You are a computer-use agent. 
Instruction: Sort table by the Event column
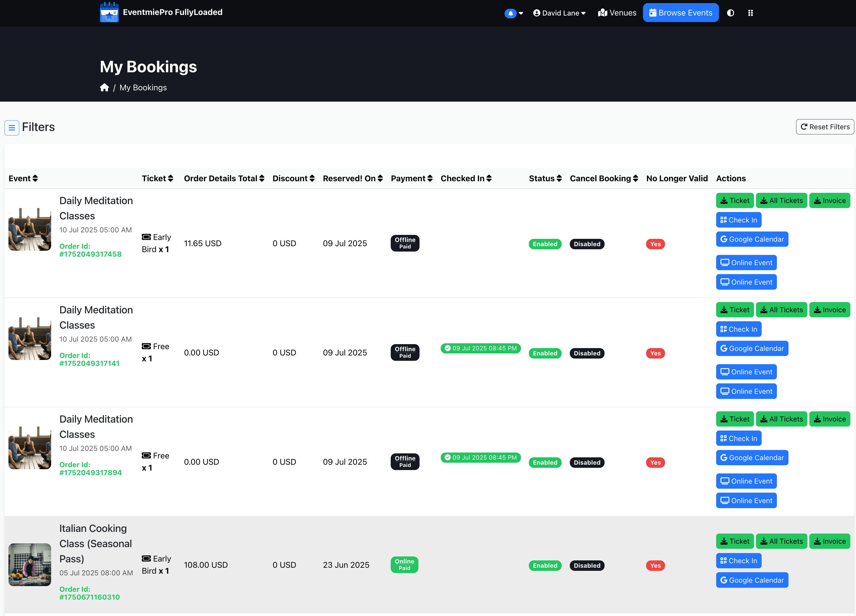click(x=23, y=178)
